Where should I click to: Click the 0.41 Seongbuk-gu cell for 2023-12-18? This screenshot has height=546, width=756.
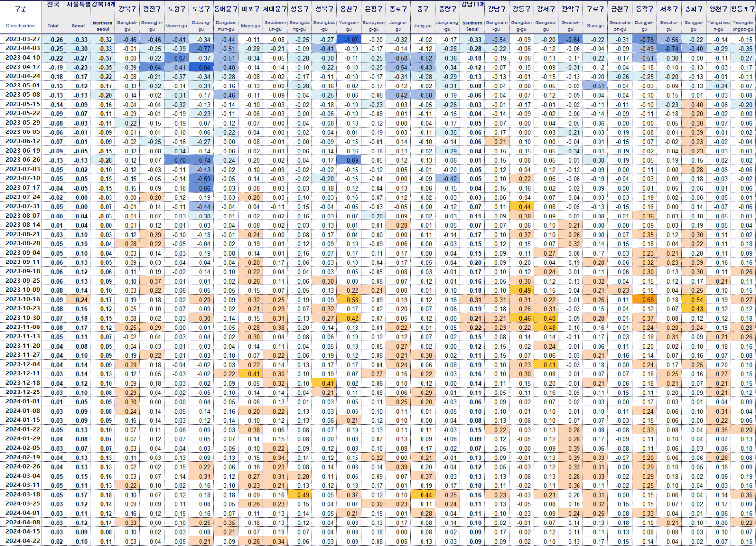[x=324, y=383]
